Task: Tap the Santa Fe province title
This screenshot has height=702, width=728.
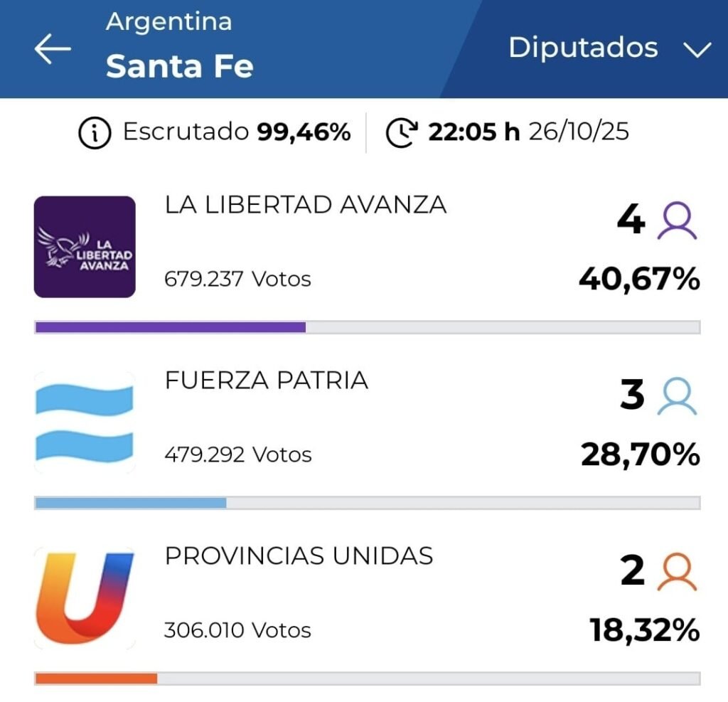Action: pyautogui.click(x=179, y=67)
